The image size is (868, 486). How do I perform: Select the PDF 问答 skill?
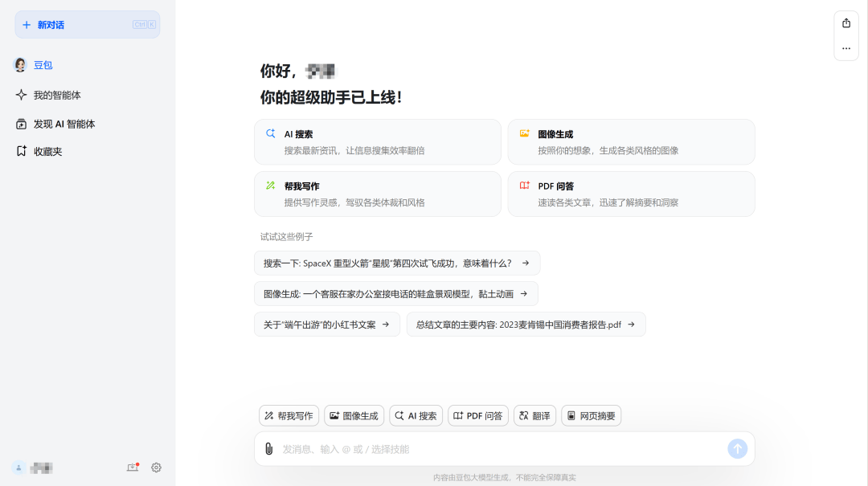477,415
